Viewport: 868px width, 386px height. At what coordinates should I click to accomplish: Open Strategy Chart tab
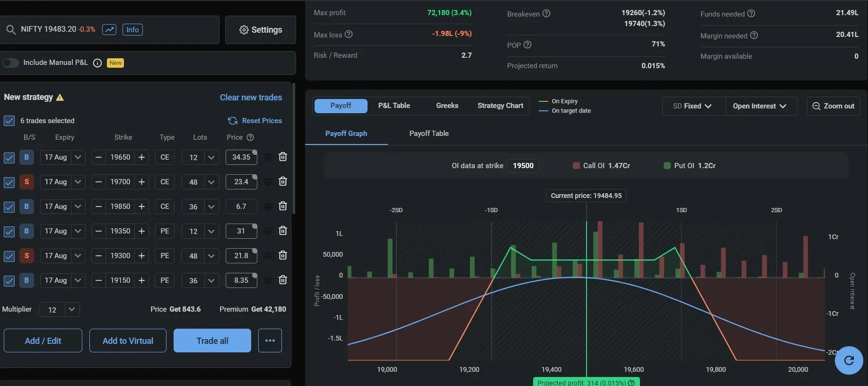(x=500, y=106)
